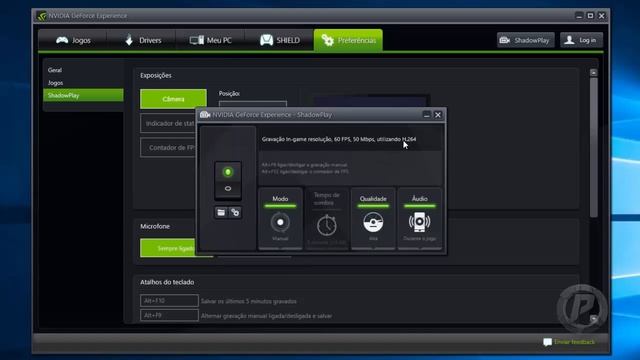Toggle the ShadowPlay power switch
This screenshot has height=360, width=640.
[x=228, y=180]
